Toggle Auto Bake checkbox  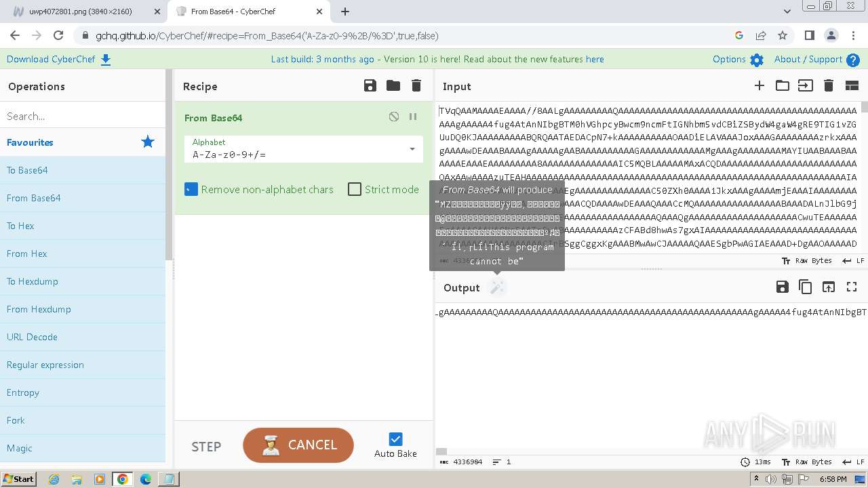click(x=395, y=439)
